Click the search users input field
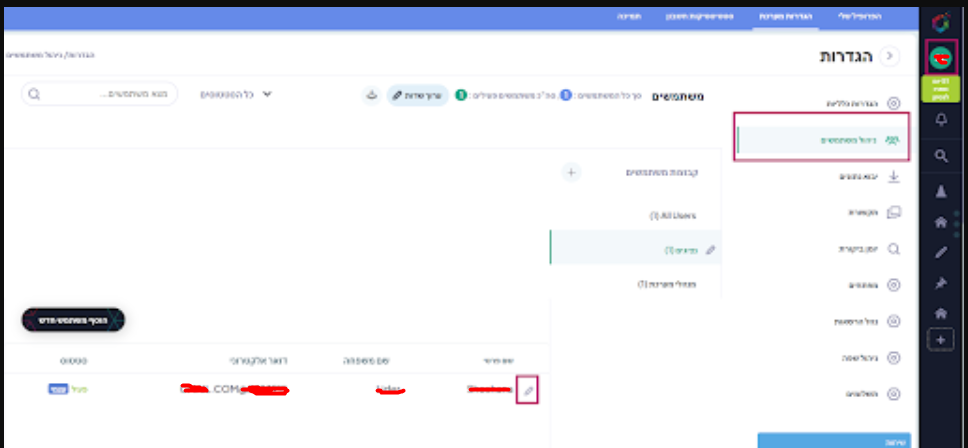 100,95
